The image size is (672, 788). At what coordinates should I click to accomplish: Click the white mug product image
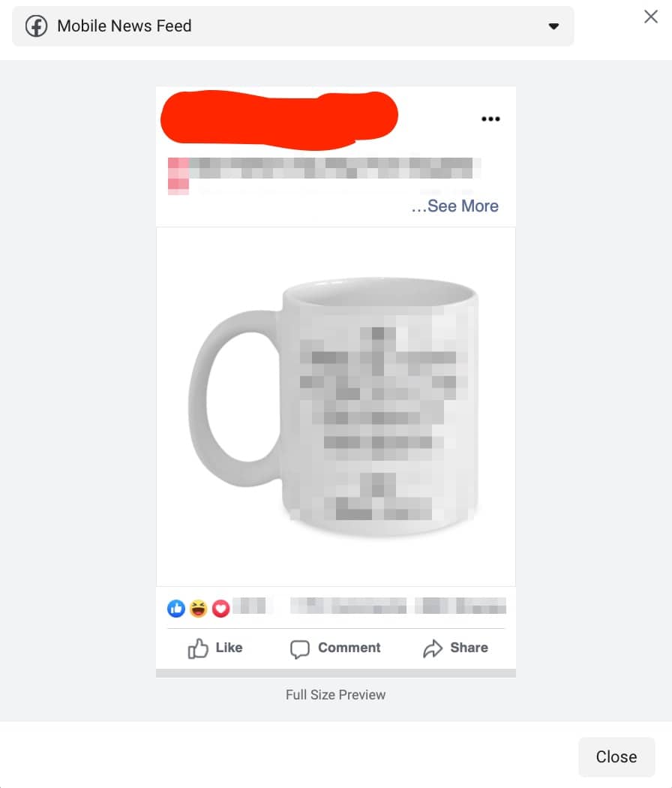click(x=335, y=407)
